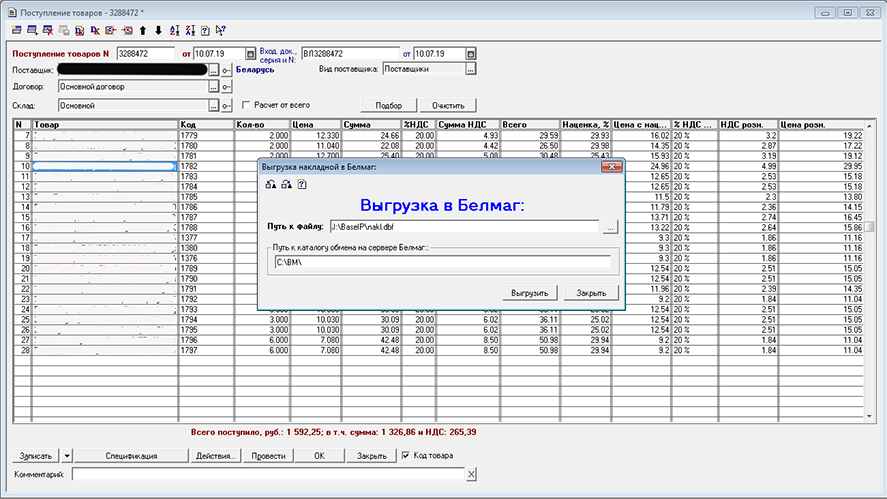Toggle the Код товара checkbox
The image size is (887, 499).
tap(405, 456)
